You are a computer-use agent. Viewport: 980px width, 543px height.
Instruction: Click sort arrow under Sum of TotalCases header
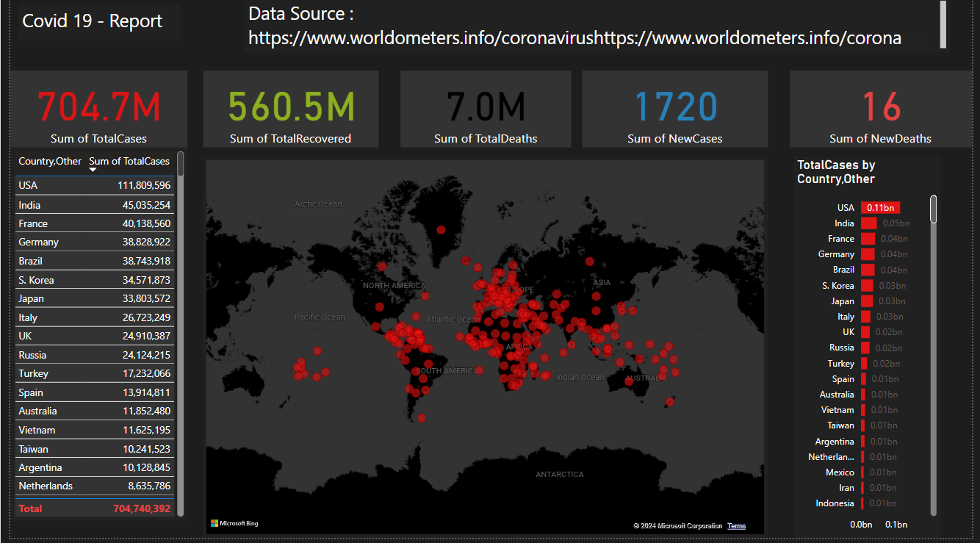(93, 170)
